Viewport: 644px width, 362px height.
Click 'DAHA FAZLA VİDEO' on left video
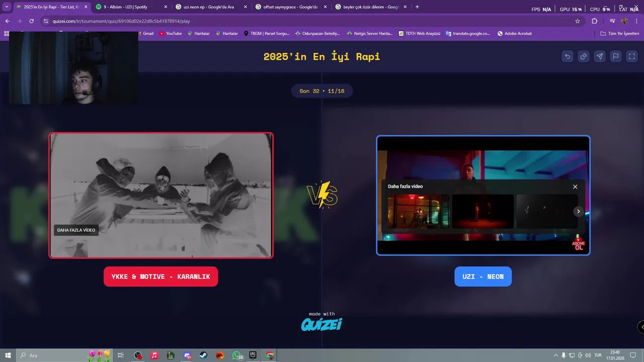[x=76, y=230]
